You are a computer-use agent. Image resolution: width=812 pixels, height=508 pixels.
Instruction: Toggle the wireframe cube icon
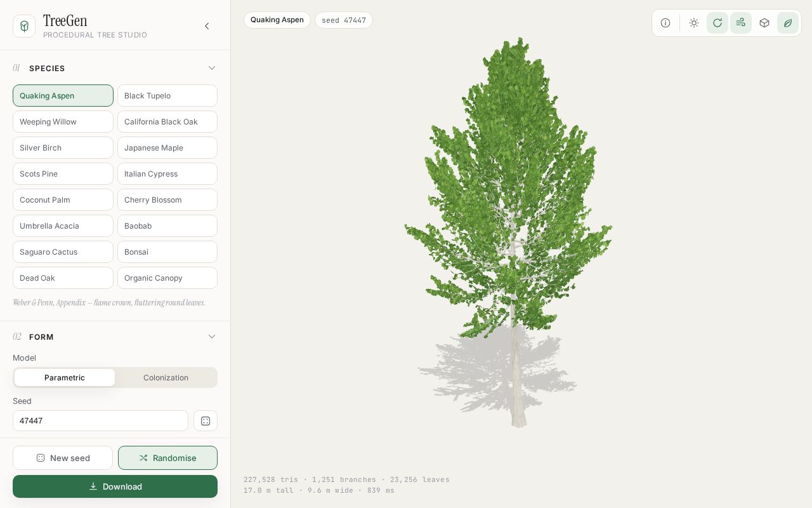click(764, 23)
